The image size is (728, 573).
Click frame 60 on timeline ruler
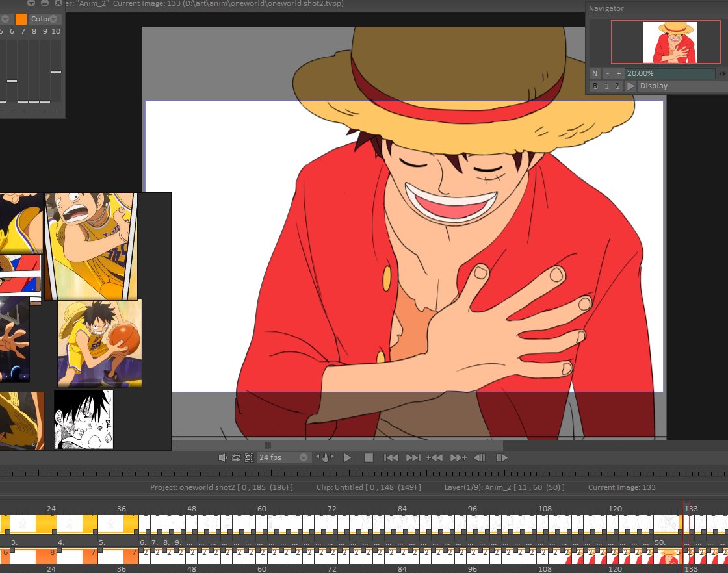pos(262,509)
